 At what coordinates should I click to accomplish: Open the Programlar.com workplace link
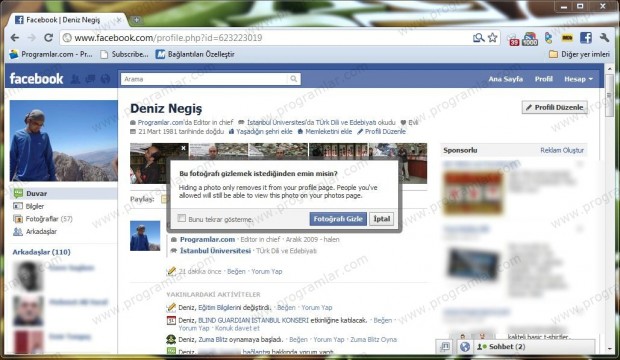tap(207, 239)
